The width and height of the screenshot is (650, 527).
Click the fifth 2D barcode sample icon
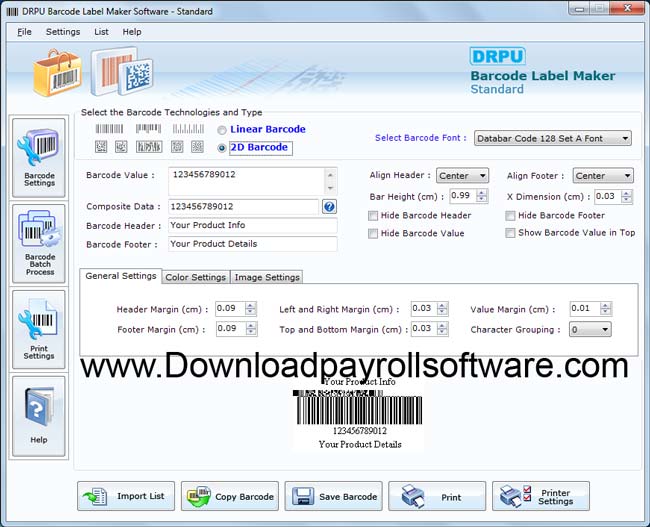click(x=197, y=146)
